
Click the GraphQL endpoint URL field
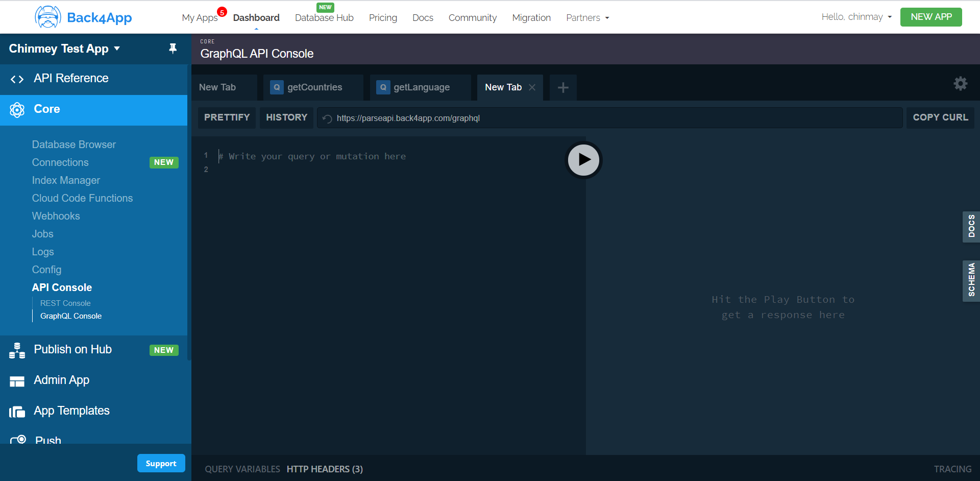610,118
